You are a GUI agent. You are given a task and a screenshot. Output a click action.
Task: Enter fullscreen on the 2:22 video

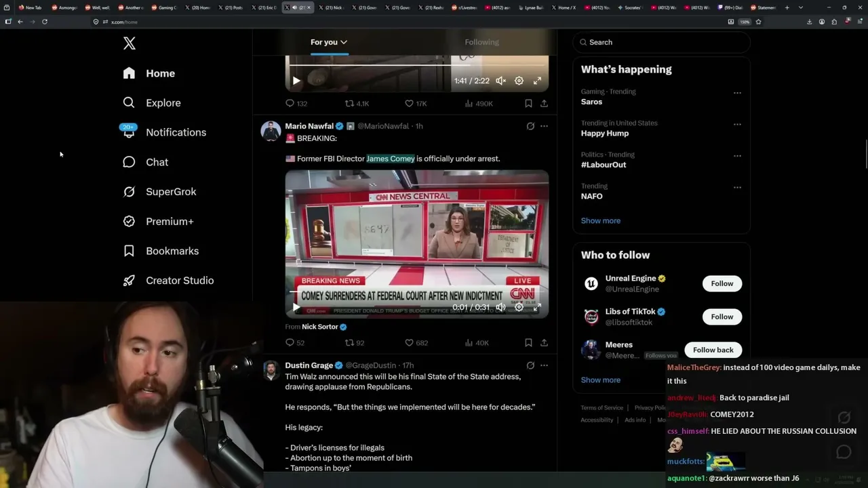coord(537,81)
